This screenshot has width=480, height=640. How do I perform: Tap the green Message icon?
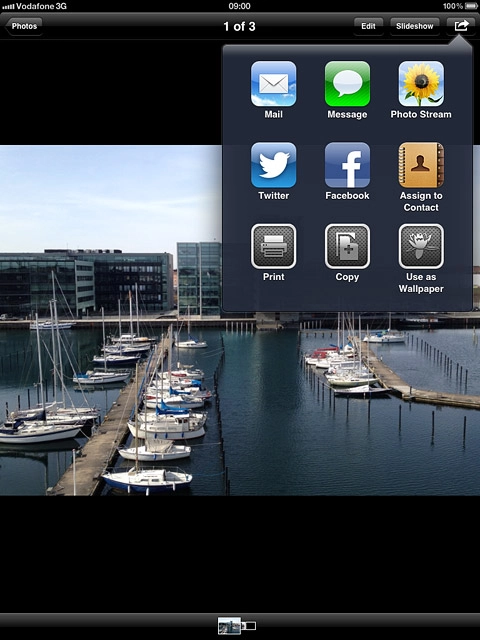point(347,84)
